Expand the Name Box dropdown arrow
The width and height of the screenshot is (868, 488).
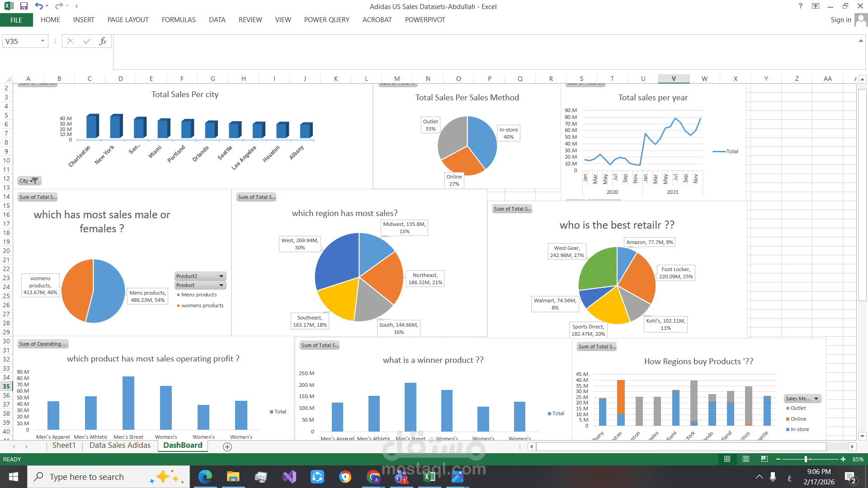[42, 41]
